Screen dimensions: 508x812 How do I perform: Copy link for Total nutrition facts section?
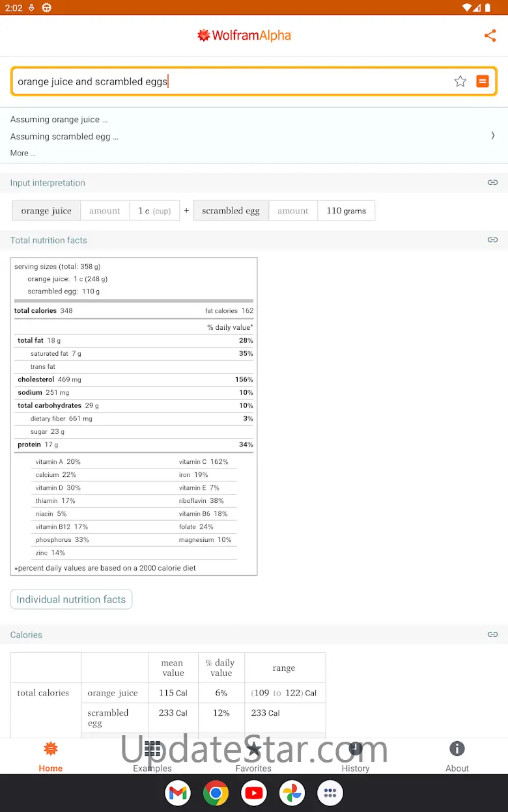tap(492, 240)
